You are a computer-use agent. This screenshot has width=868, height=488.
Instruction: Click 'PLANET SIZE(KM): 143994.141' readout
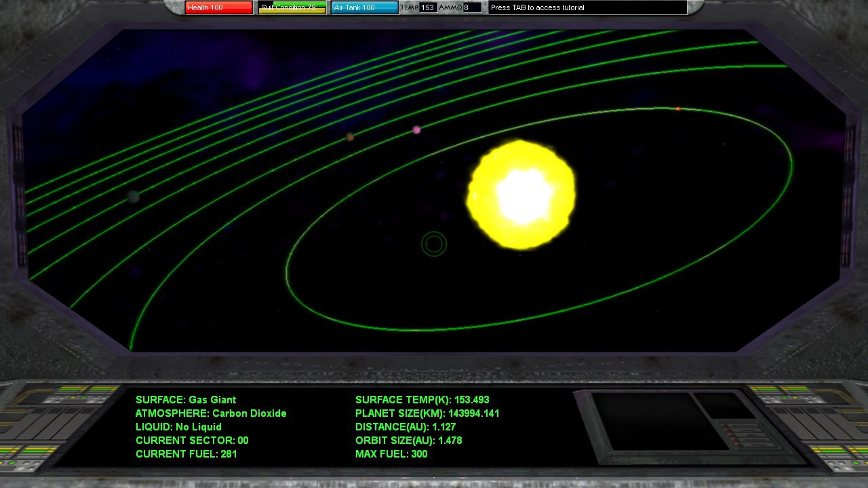tap(427, 413)
